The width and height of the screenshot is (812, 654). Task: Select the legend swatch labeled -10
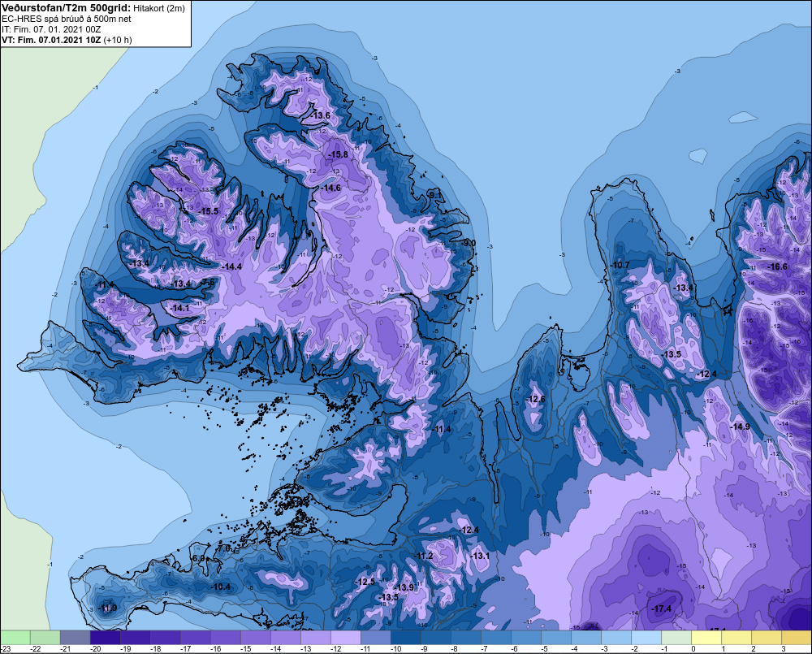(x=405, y=637)
